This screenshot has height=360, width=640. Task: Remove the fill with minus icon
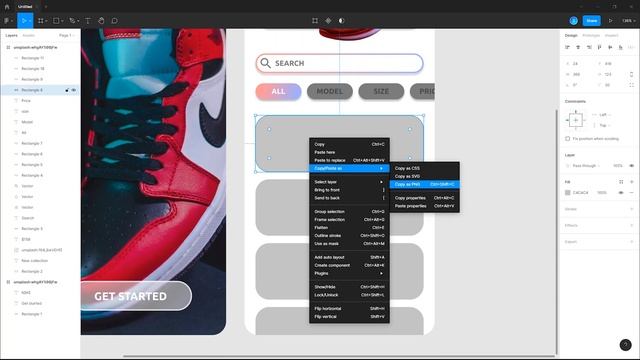tap(632, 193)
